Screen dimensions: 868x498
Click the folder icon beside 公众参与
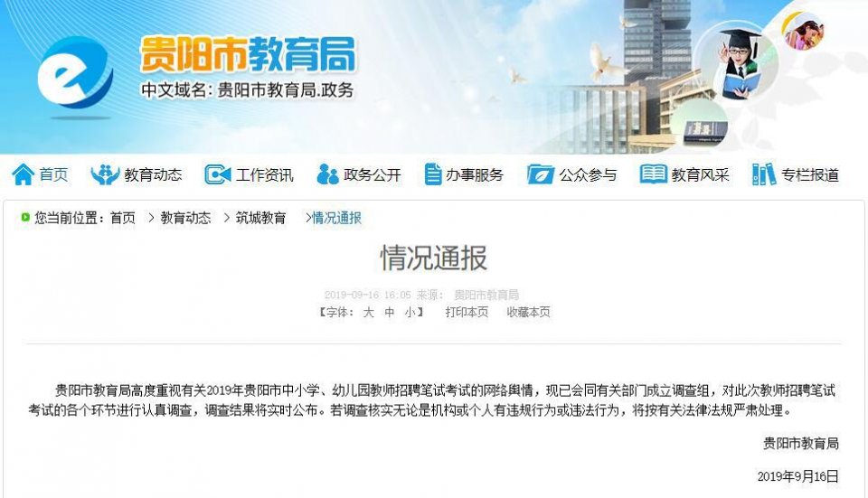[x=541, y=174]
